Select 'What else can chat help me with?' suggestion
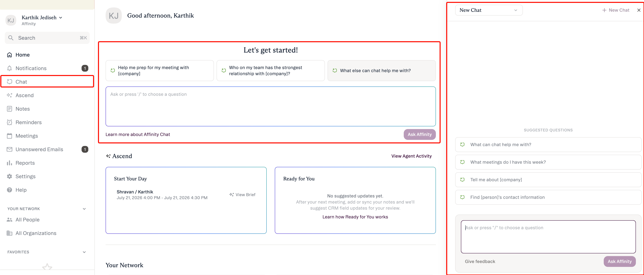 pos(382,70)
